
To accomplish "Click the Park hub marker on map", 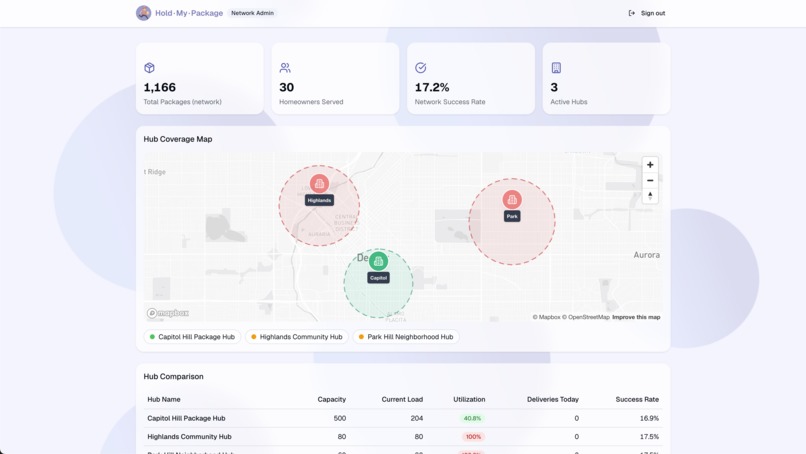I will [512, 199].
